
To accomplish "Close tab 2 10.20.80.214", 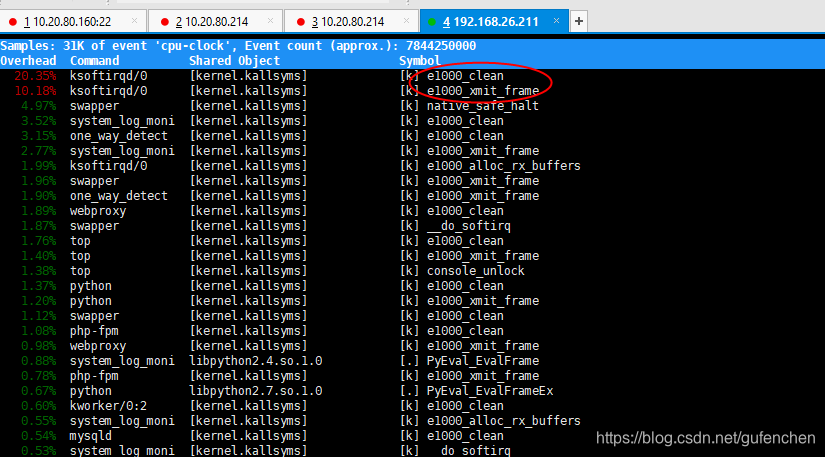I will [x=270, y=21].
